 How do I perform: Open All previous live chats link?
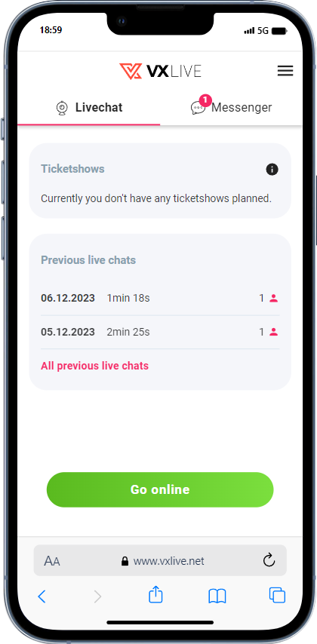94,366
